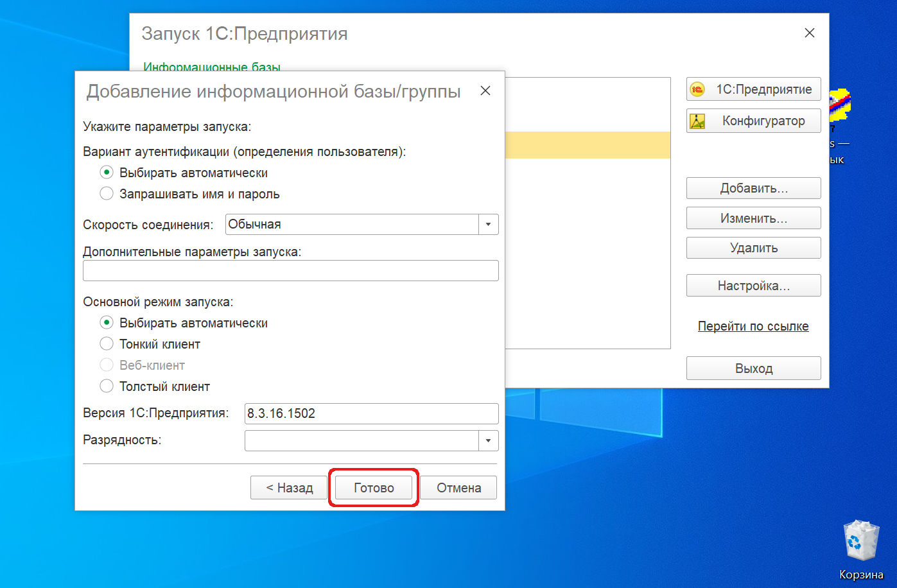Click the Готово button
This screenshot has width=897, height=588.
(374, 488)
